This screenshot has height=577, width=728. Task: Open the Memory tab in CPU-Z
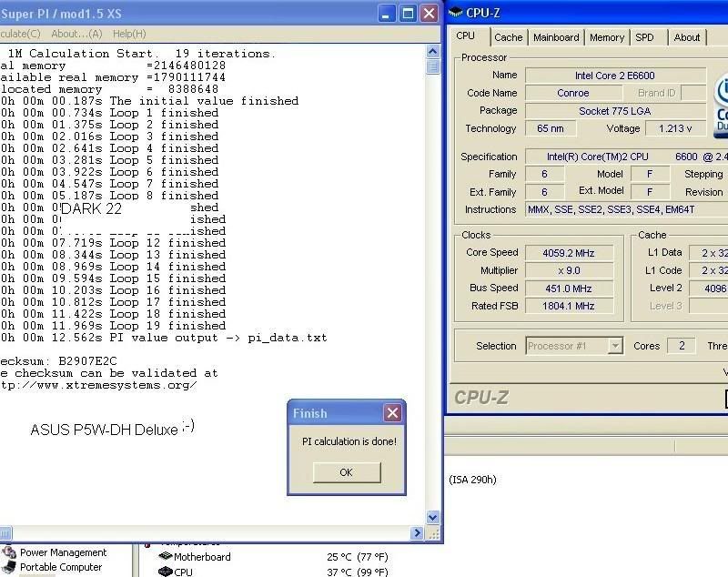607,37
